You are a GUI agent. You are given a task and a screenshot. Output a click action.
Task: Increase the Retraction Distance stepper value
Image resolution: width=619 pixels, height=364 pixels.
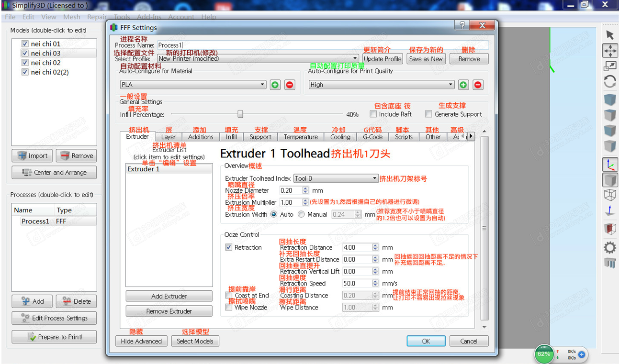point(375,245)
